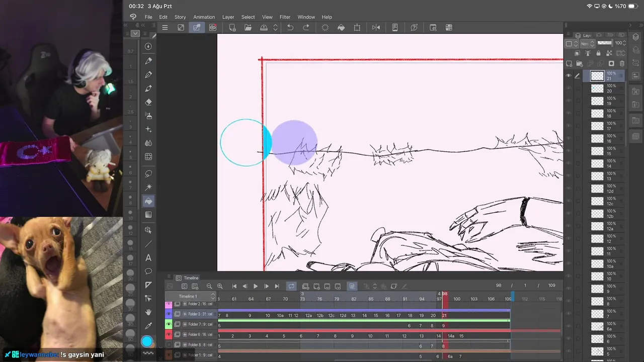The height and width of the screenshot is (362, 644).
Task: Select the Eraser tool in the left toolbar
Action: tap(148, 102)
